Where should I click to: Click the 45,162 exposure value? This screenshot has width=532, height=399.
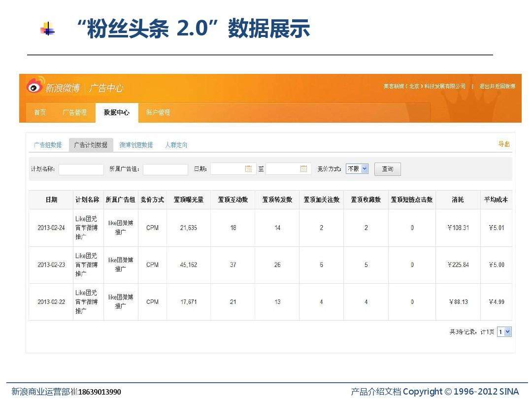(189, 265)
